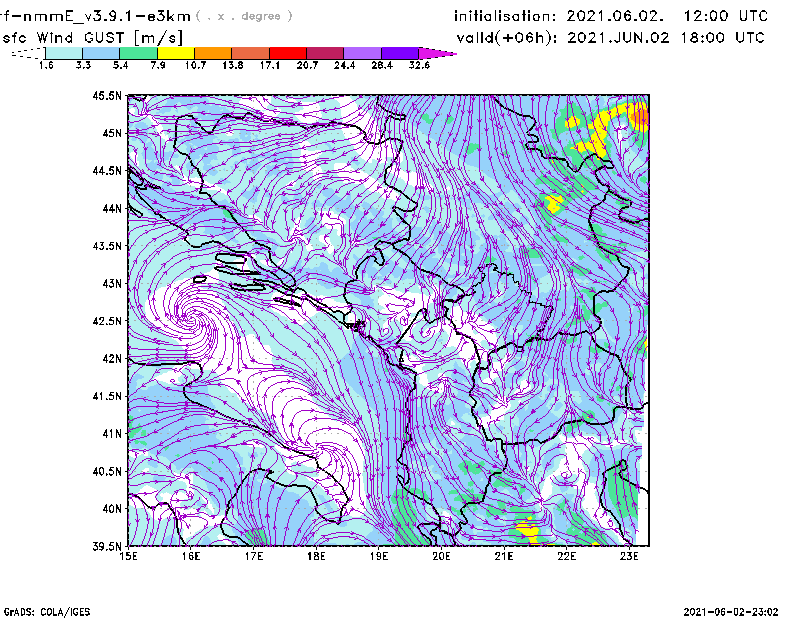800x618 pixels.
Task: Click the magenta arrow end of the colorbar
Action: pos(437,53)
